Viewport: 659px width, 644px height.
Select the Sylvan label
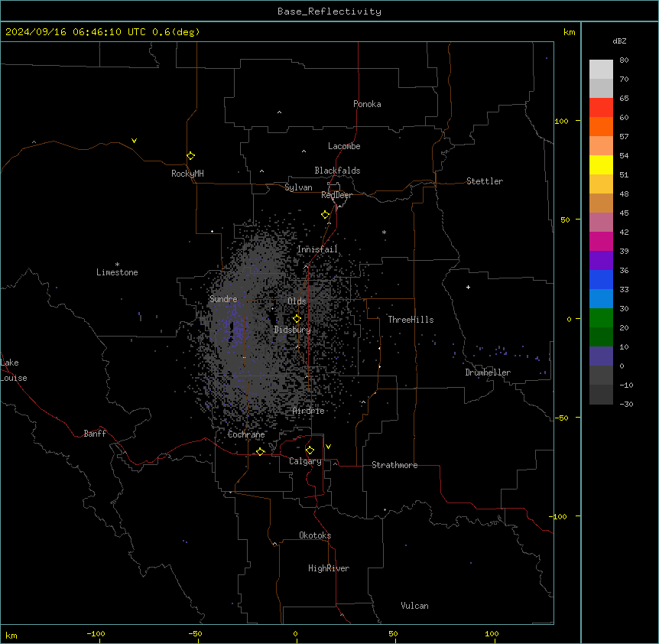[x=298, y=187]
